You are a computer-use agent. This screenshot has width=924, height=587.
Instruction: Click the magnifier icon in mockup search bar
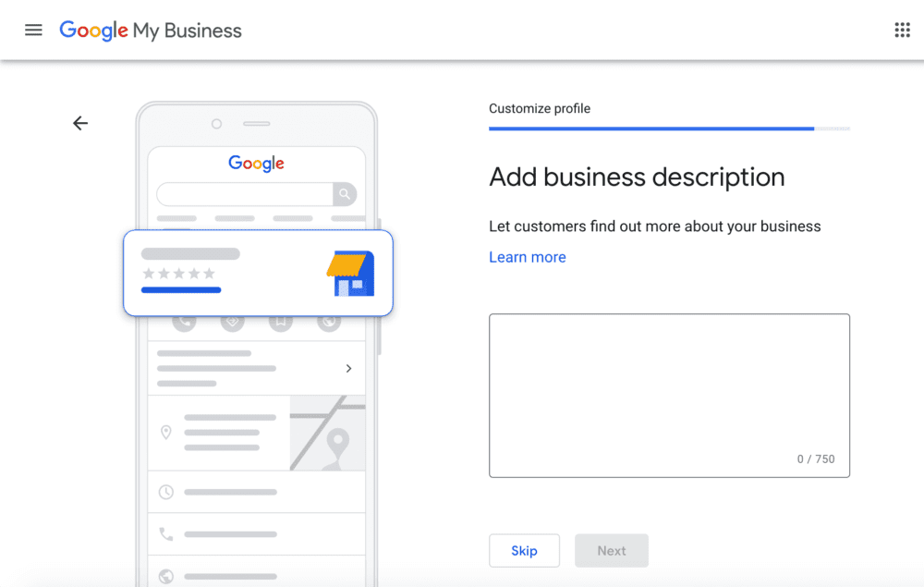pyautogui.click(x=345, y=194)
